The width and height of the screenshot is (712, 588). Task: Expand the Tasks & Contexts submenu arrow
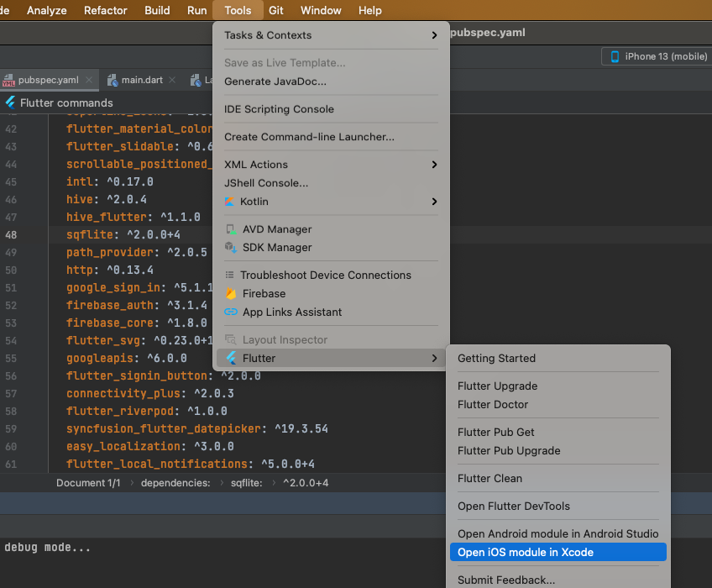point(434,35)
